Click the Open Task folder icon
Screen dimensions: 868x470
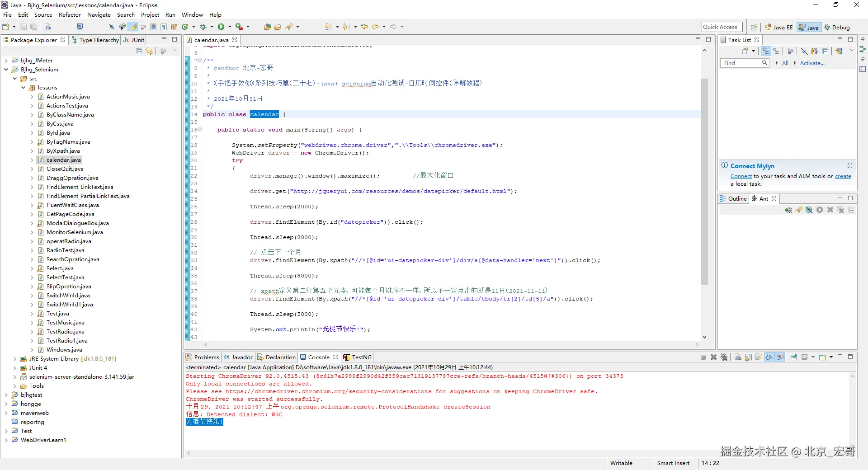(278, 27)
